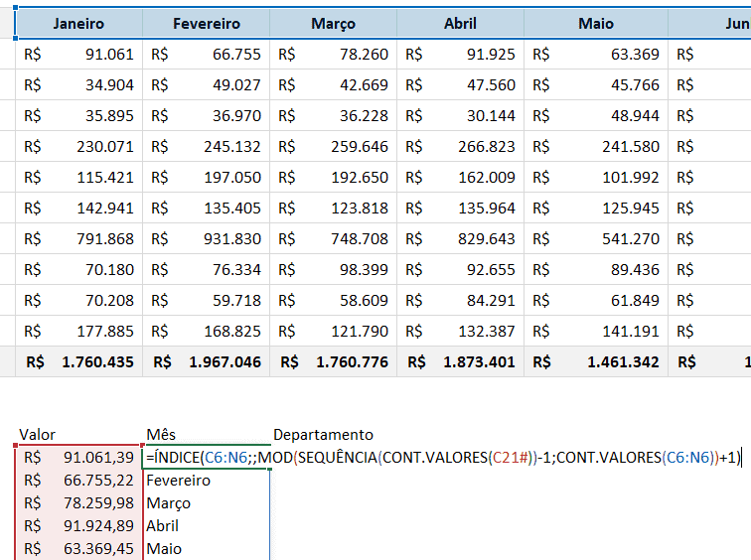The height and width of the screenshot is (560, 751).
Task: Click the cell with value 47.560
Action: 460,84
